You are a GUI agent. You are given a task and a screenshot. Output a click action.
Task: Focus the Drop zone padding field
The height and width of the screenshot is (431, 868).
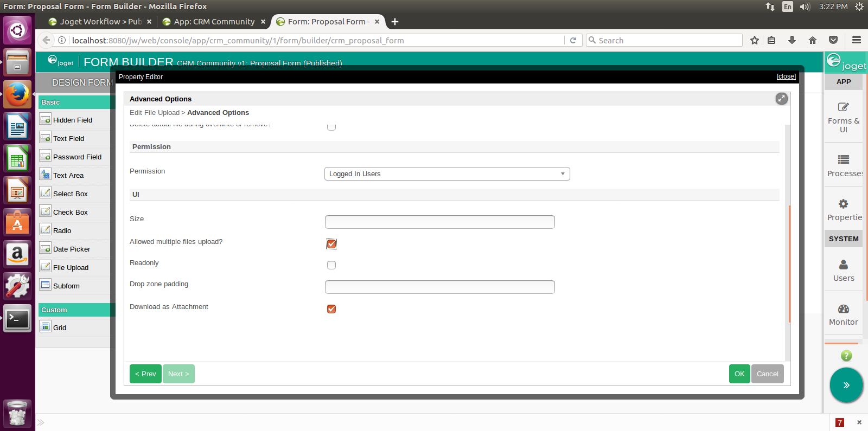click(x=440, y=287)
